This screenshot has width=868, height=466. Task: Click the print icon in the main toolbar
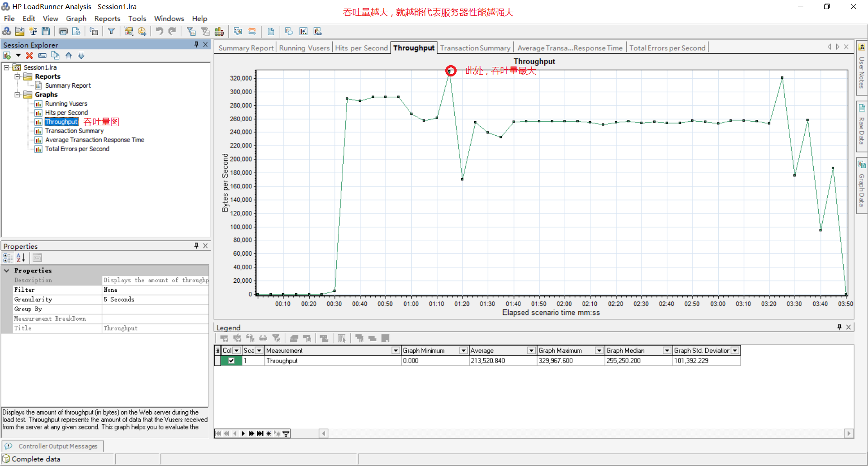pos(63,31)
